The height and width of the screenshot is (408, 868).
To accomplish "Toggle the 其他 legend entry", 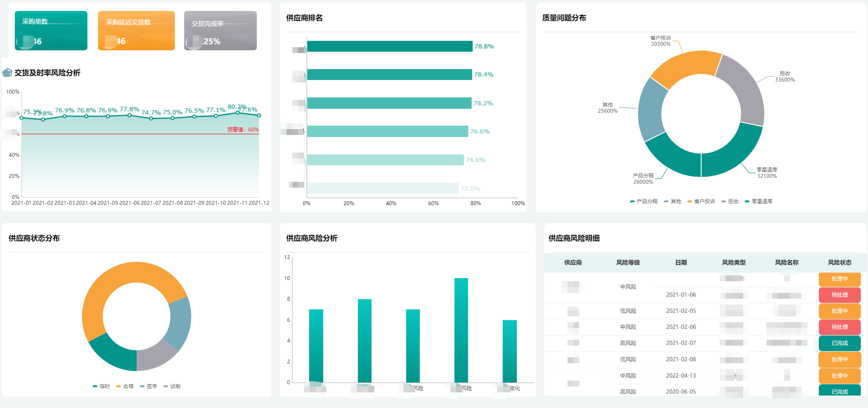I will pos(672,201).
